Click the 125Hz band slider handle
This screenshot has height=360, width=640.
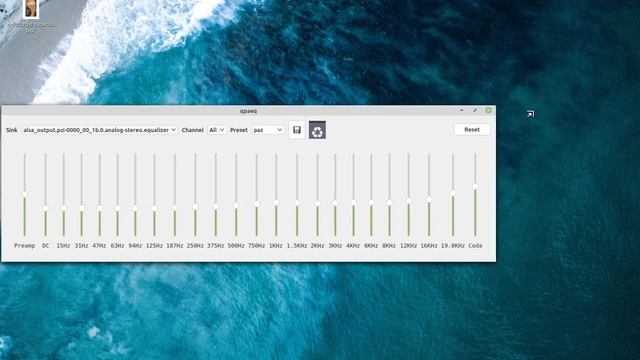click(154, 209)
